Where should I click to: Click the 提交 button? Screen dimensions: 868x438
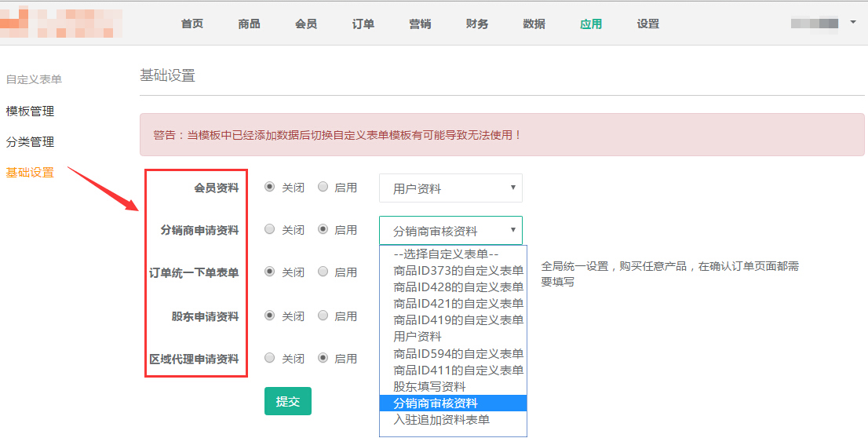click(288, 401)
